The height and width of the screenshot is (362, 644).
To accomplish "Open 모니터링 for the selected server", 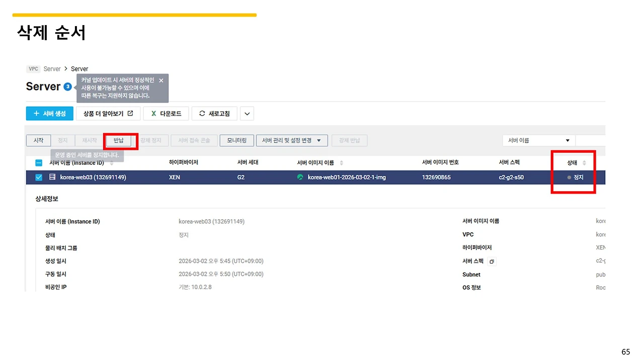I will coord(236,140).
